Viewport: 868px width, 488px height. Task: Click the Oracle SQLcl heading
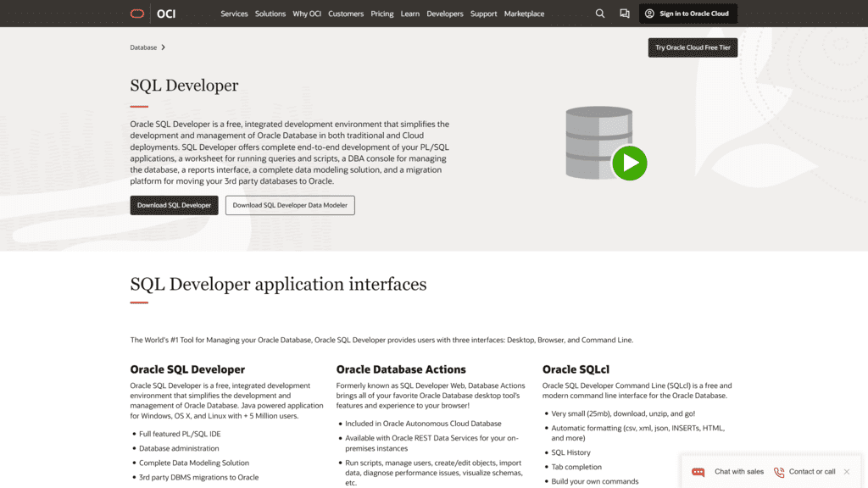pyautogui.click(x=576, y=369)
